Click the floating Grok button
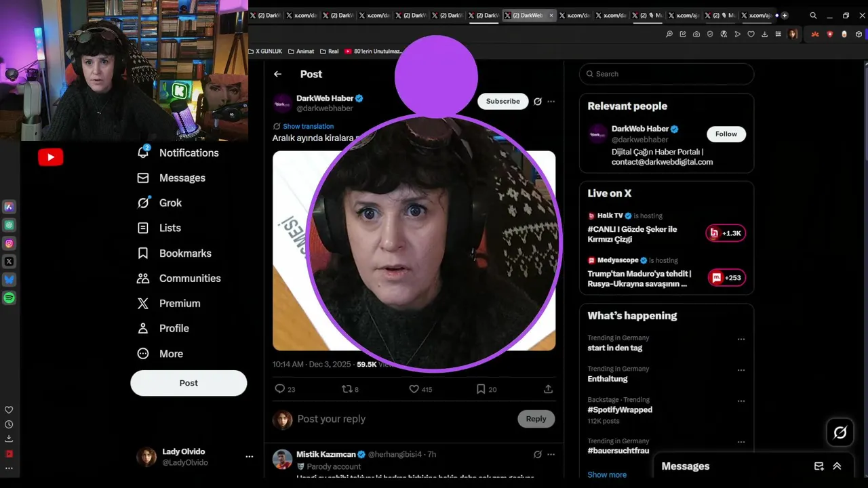The width and height of the screenshot is (868, 488). click(x=840, y=432)
